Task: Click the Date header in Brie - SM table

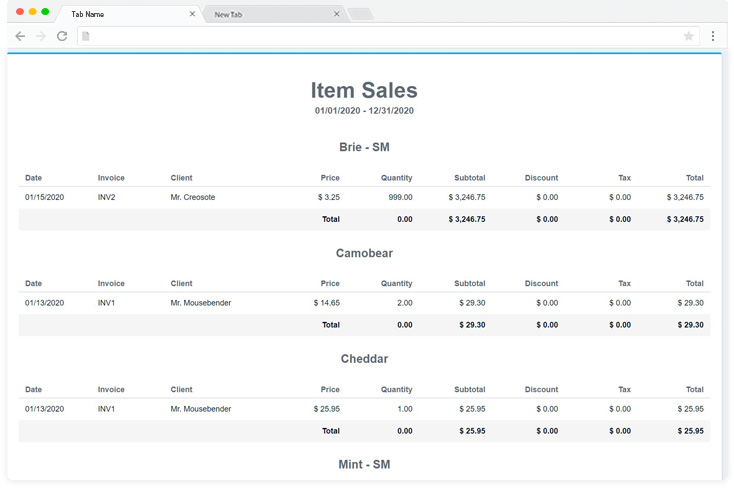Action: point(34,178)
